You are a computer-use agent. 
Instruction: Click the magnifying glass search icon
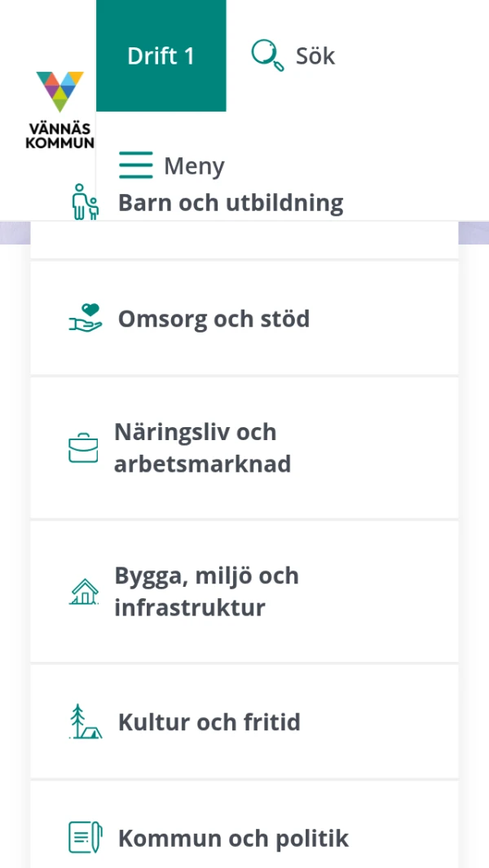[x=267, y=55]
